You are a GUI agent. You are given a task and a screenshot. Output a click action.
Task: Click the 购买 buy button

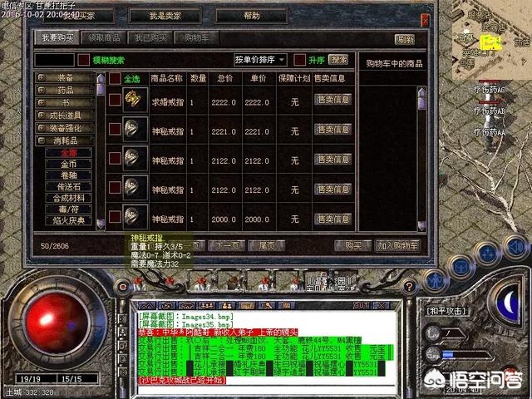(x=352, y=245)
